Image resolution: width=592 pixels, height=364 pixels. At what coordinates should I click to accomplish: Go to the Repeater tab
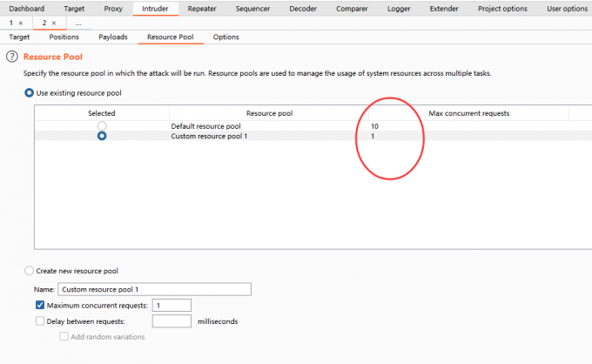202,9
